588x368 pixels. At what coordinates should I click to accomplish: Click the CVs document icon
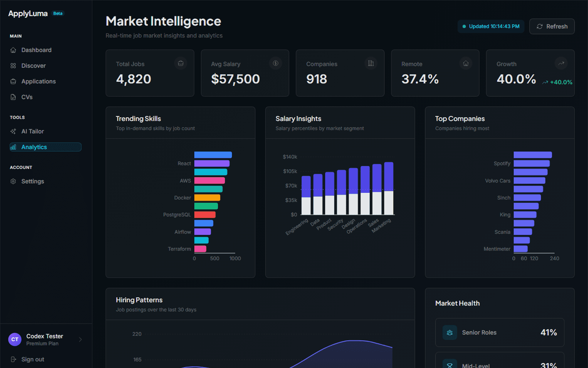(13, 97)
